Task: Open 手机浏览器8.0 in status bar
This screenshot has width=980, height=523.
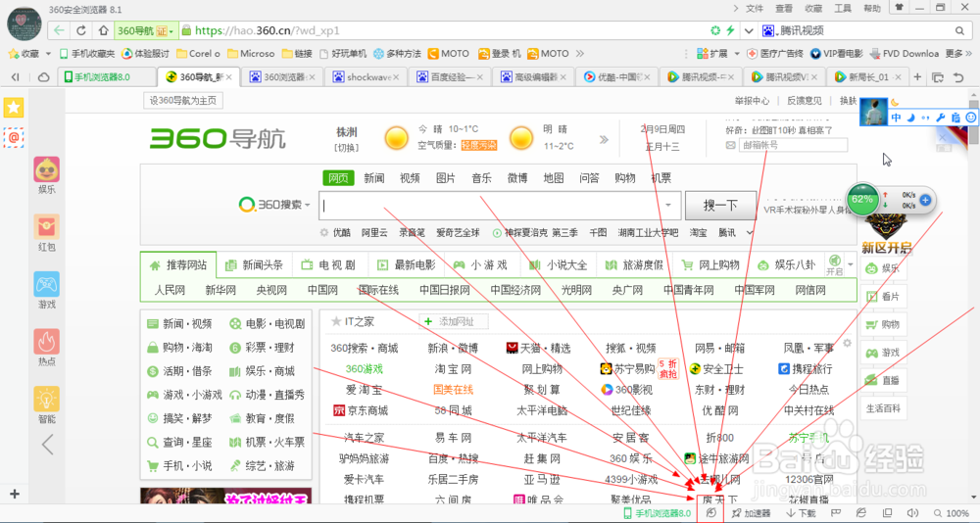Action: click(658, 513)
